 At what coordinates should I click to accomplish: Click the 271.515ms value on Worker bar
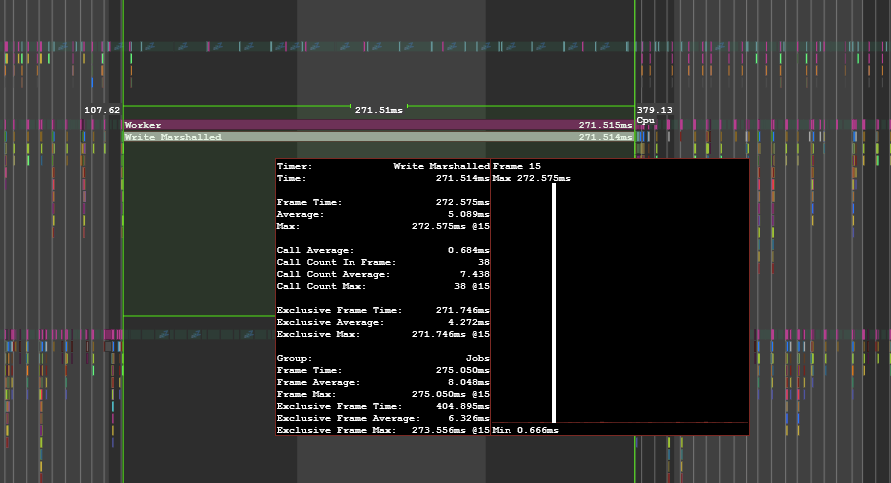[x=605, y=125]
